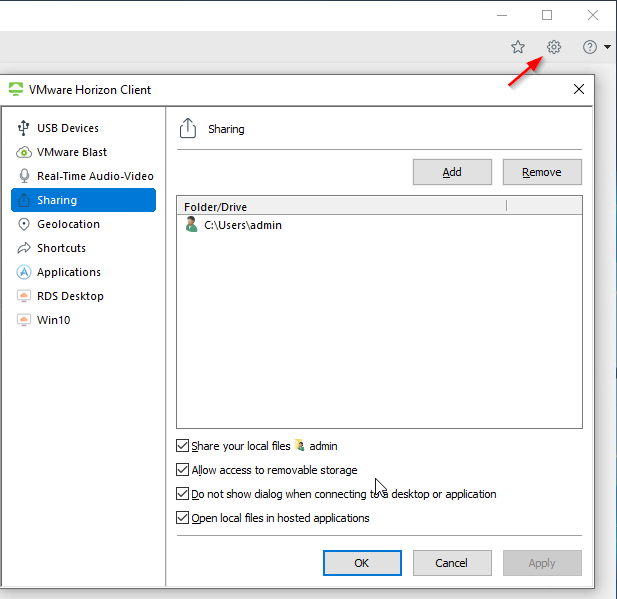Close the main background window
This screenshot has height=599, width=617.
pyautogui.click(x=593, y=15)
